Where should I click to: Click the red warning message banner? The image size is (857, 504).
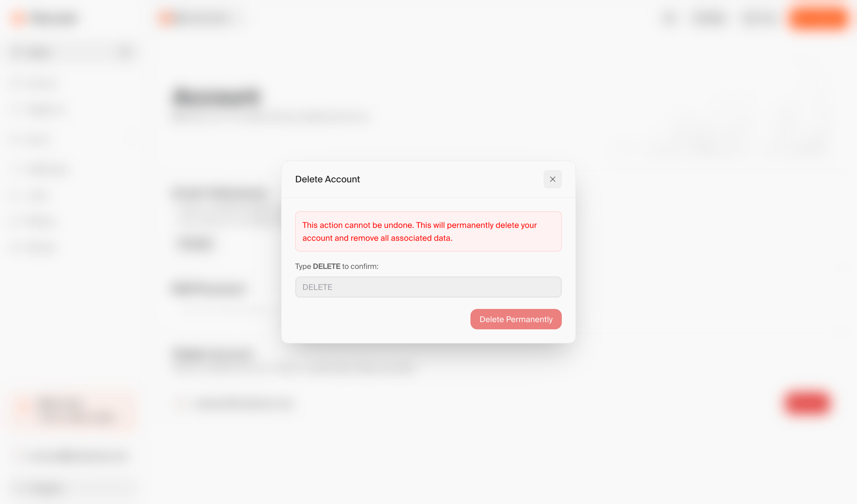tap(428, 231)
